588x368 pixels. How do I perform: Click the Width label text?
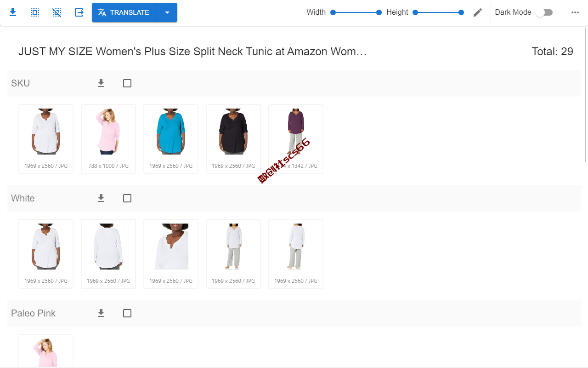point(316,12)
